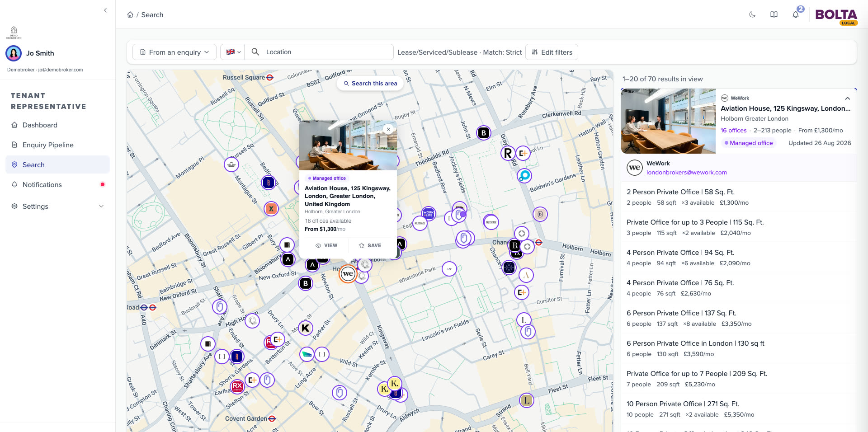Toggle dark mode with the moon icon

(x=752, y=14)
